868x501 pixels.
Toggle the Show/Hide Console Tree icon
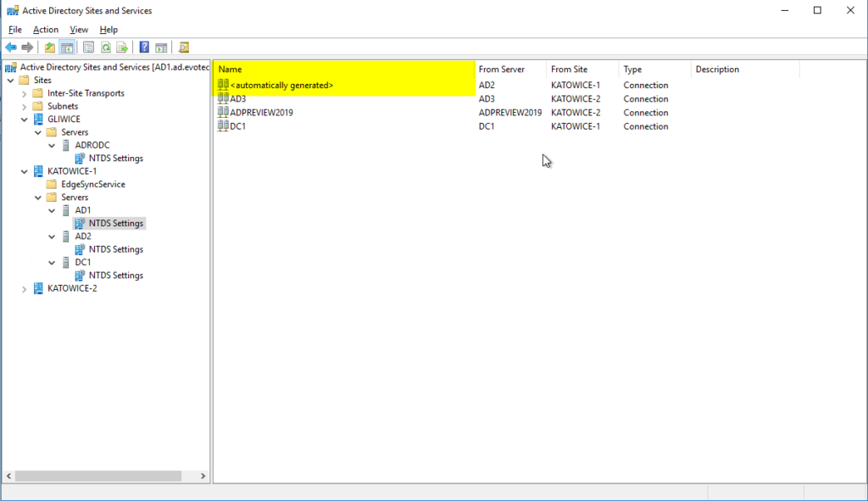click(x=68, y=47)
